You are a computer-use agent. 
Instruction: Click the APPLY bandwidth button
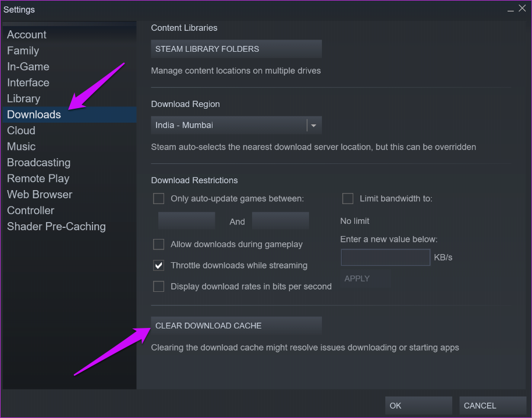366,278
